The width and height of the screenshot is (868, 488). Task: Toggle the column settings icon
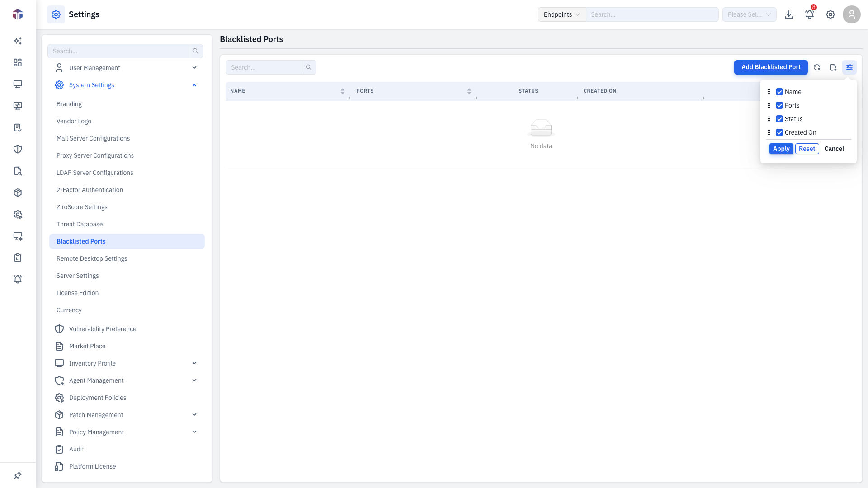[x=849, y=67]
